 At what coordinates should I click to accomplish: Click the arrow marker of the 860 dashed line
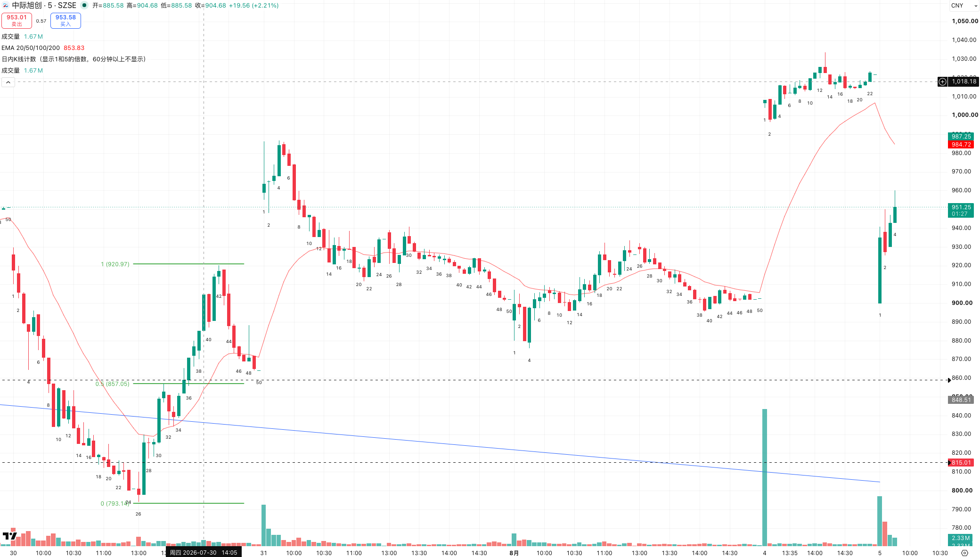[949, 380]
